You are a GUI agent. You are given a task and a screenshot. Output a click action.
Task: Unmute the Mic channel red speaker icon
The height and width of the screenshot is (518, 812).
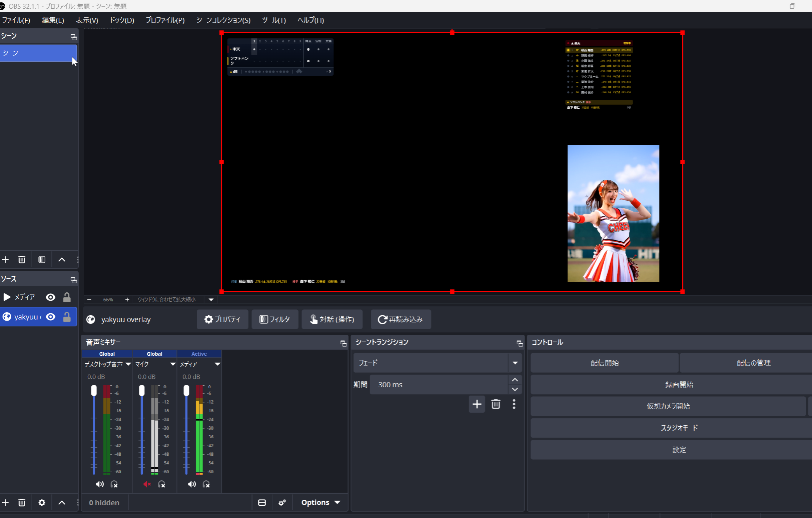pos(147,484)
